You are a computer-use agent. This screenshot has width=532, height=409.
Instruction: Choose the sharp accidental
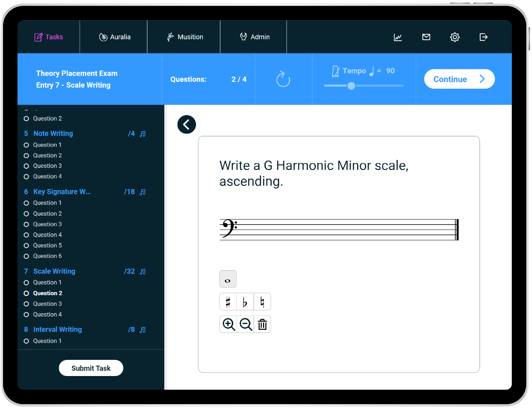click(228, 302)
